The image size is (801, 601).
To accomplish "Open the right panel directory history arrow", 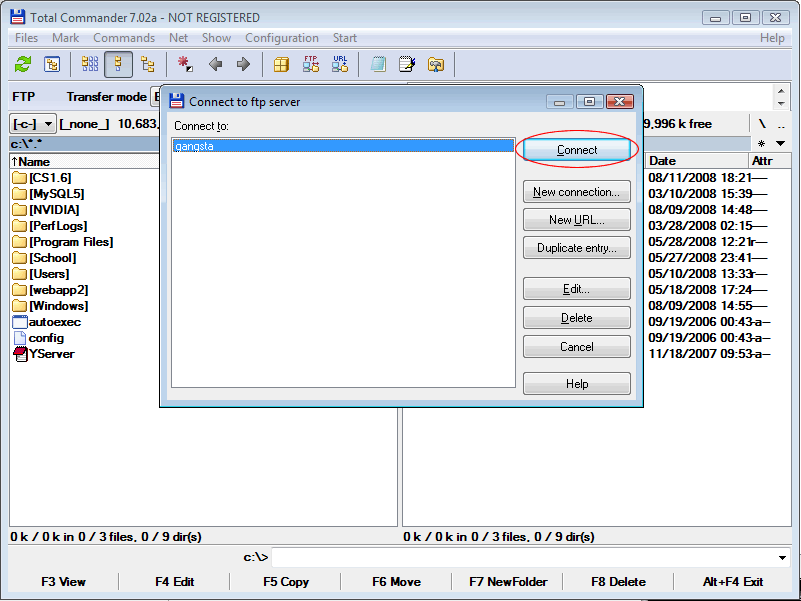I will [x=781, y=144].
